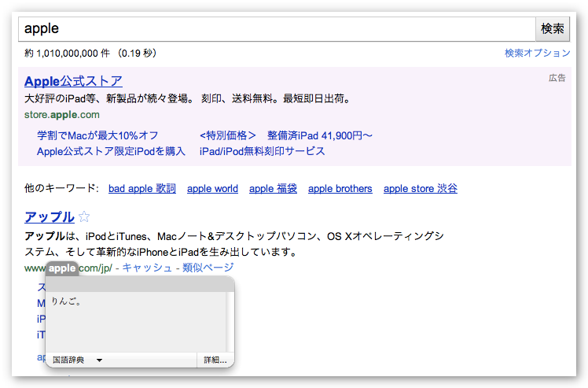This screenshot has height=388, width=588.
Task: Click iPad/iPod無料刻印サービス link
Action: coord(262,151)
